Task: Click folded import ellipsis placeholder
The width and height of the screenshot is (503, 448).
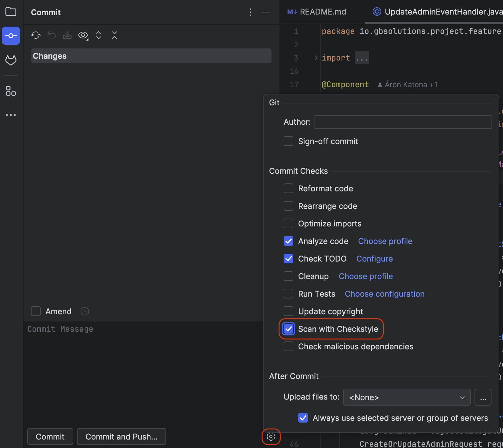Action: pyautogui.click(x=362, y=58)
